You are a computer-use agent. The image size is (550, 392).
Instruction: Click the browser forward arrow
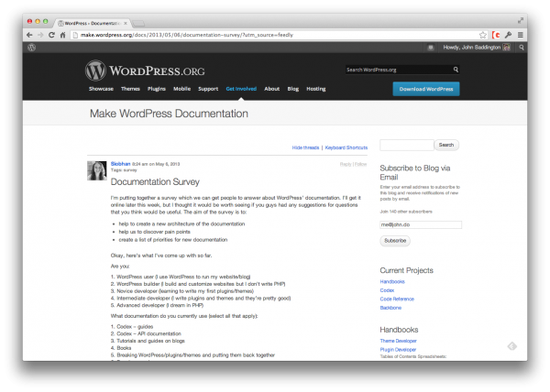pos(40,35)
